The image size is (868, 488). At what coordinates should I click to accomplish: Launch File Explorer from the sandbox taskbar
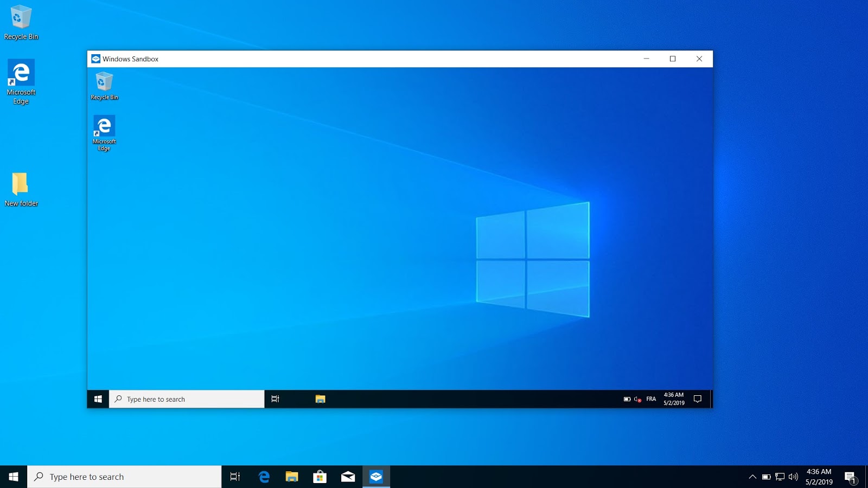(320, 399)
